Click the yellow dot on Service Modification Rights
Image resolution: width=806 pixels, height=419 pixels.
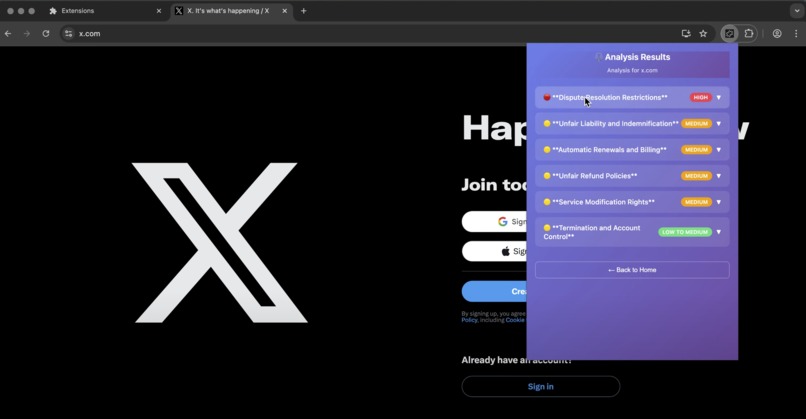point(547,202)
